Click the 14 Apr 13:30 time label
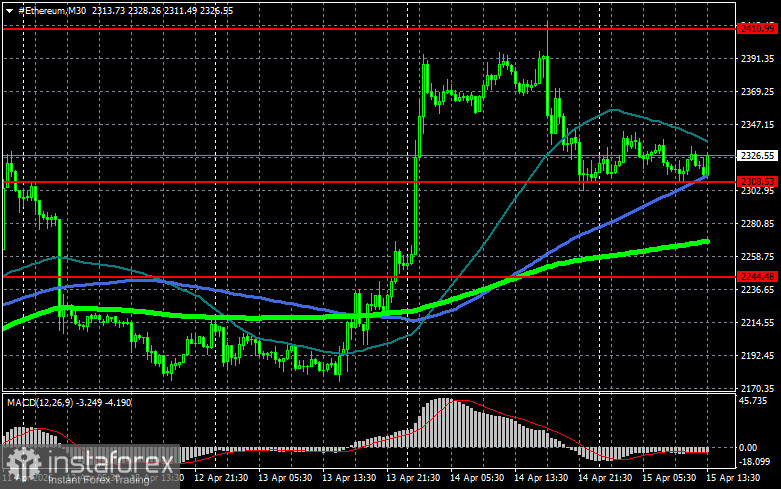Viewport: 781px width, 489px height. 540,478
